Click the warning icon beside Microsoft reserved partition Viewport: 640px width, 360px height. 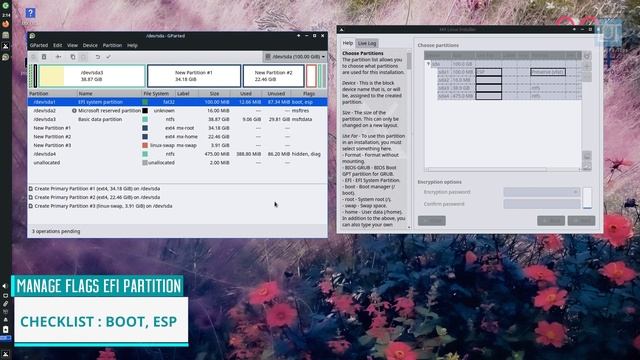74,111
